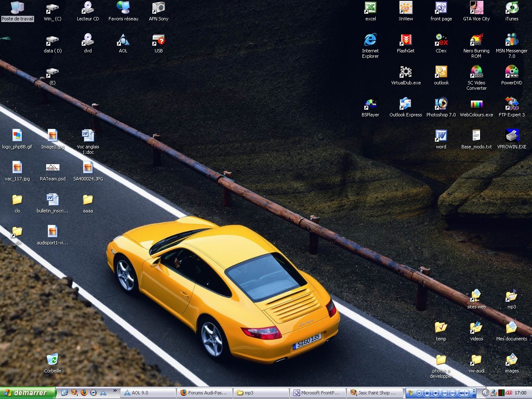Image resolution: width=532 pixels, height=399 pixels.
Task: Expand hidden system tray icons arrow
Action: (485, 393)
